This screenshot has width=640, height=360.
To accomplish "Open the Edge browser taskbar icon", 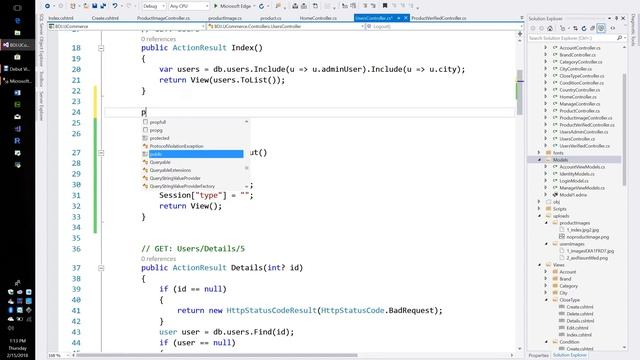I will tap(17, 20).
